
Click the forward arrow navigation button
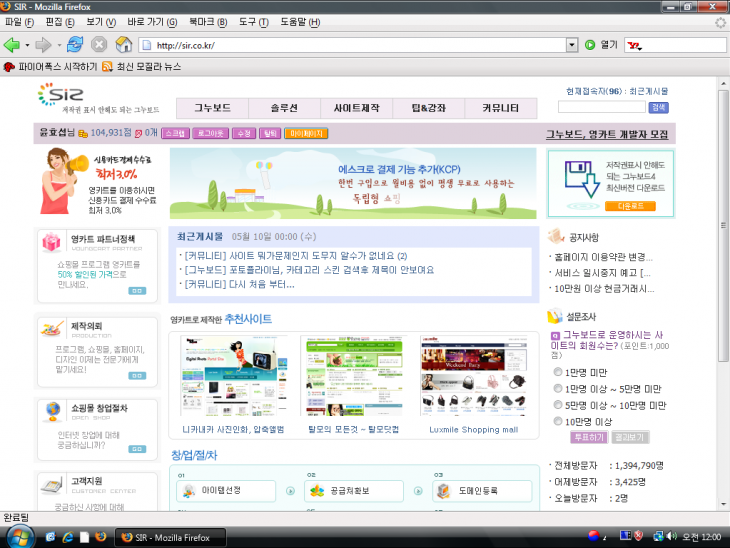point(43,45)
